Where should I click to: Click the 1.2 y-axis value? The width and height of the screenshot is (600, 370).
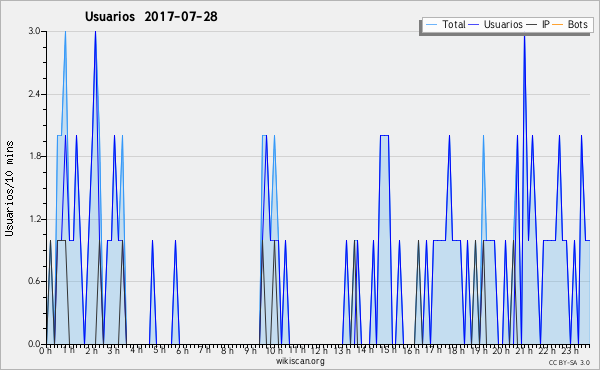click(34, 219)
